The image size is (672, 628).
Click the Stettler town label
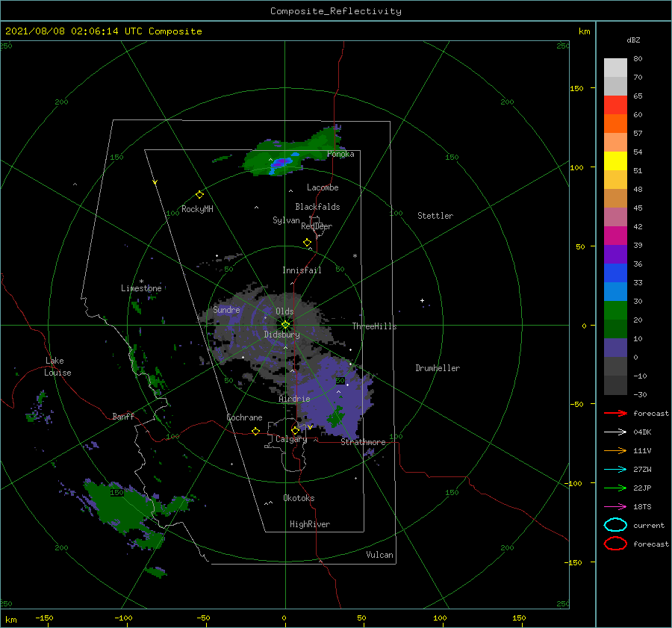pos(435,216)
